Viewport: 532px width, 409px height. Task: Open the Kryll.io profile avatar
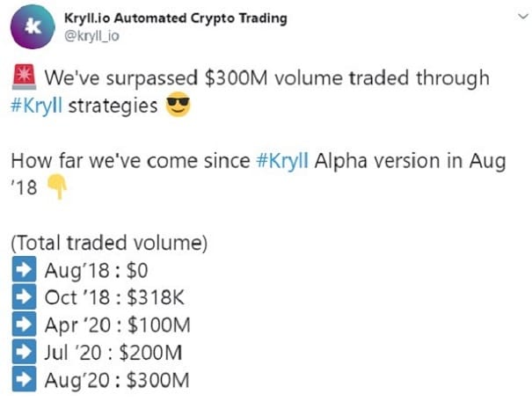click(33, 27)
